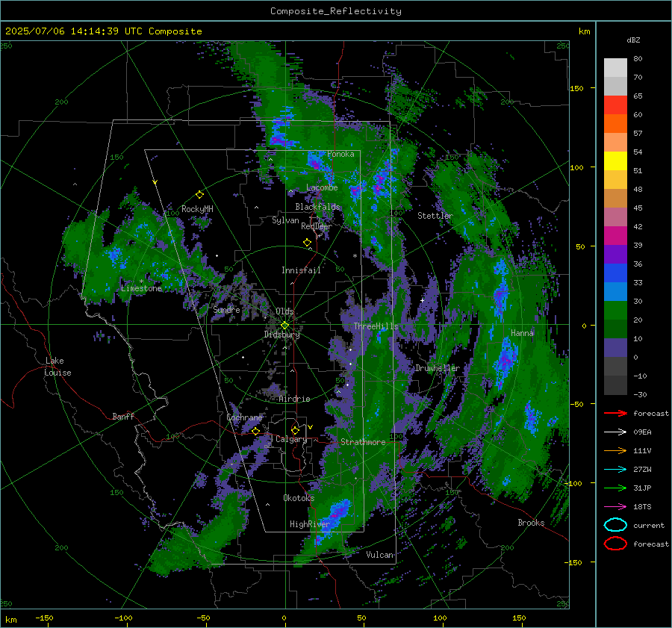Click the ThreeHills label

click(x=376, y=326)
